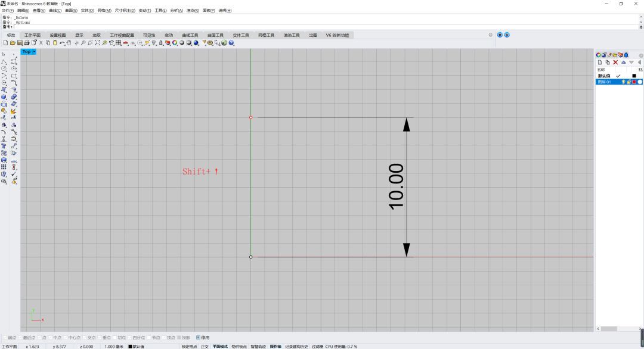This screenshot has height=349, width=644.
Task: Toggle 物件锁点 in the status bar
Action: 239,347
